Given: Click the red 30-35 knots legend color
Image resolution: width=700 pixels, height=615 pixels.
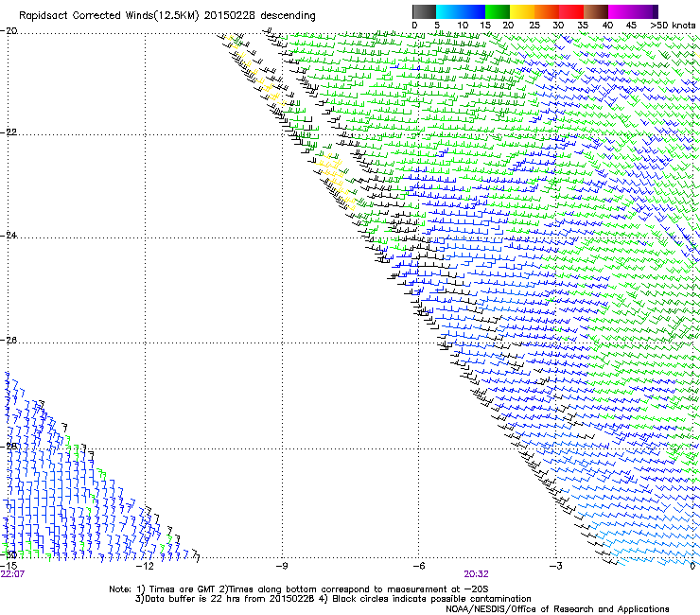Looking at the screenshot, I should 571,11.
